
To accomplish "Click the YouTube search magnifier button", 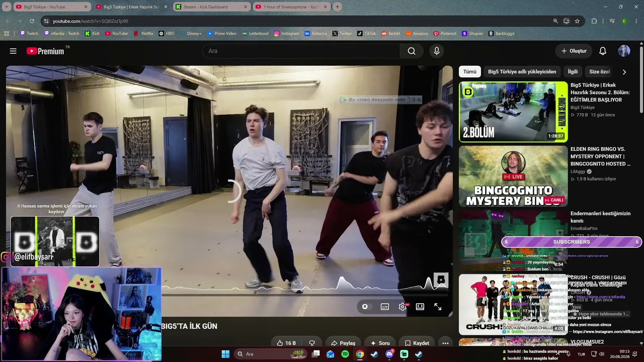I will (x=412, y=51).
